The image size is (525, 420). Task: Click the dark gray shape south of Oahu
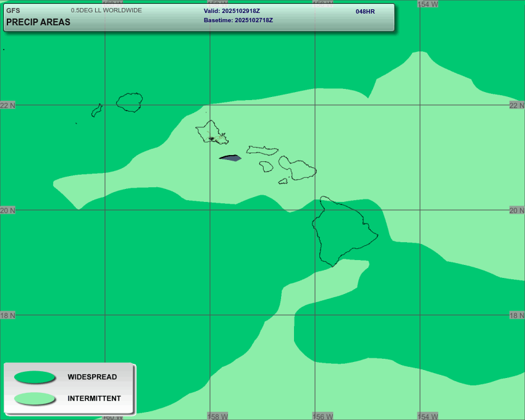(x=230, y=158)
